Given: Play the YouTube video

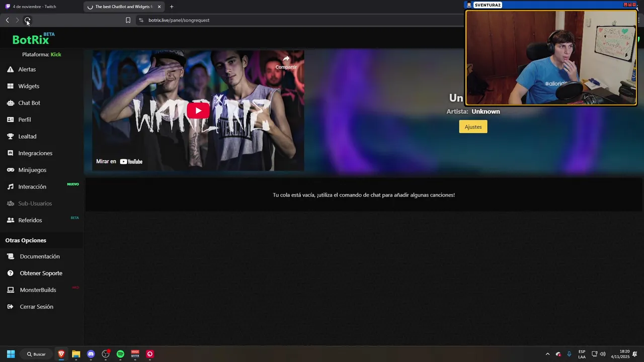Looking at the screenshot, I should click(x=198, y=111).
